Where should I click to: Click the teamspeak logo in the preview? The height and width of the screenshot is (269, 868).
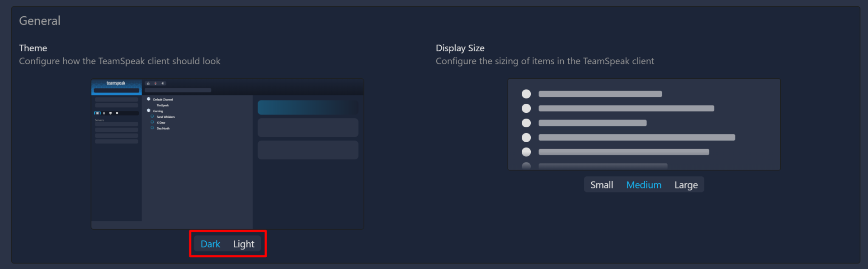coord(116,83)
